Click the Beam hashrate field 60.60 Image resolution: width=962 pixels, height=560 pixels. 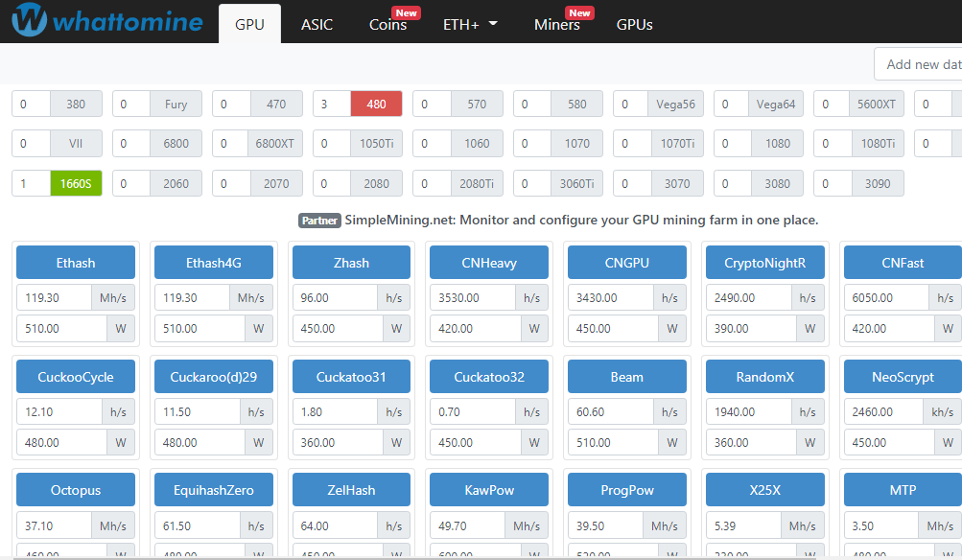coord(610,411)
